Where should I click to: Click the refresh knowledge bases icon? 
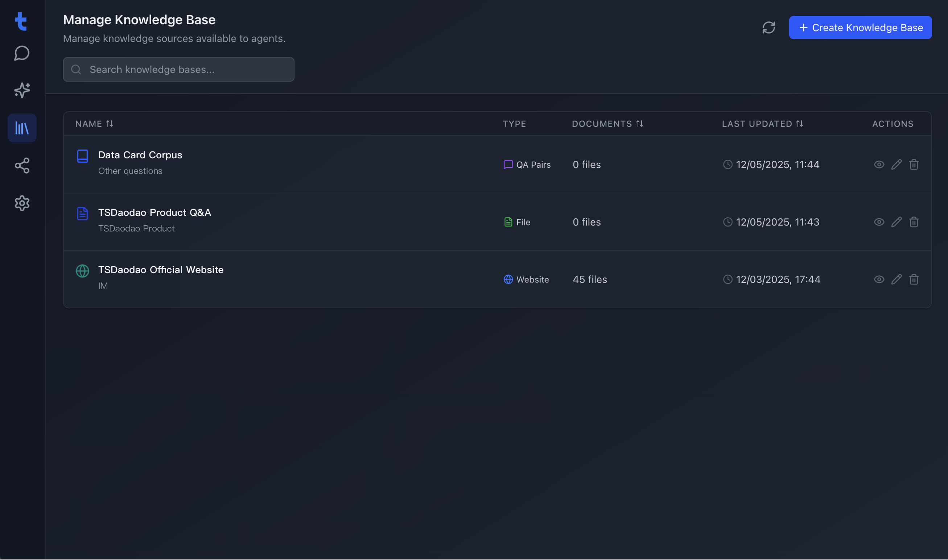768,28
